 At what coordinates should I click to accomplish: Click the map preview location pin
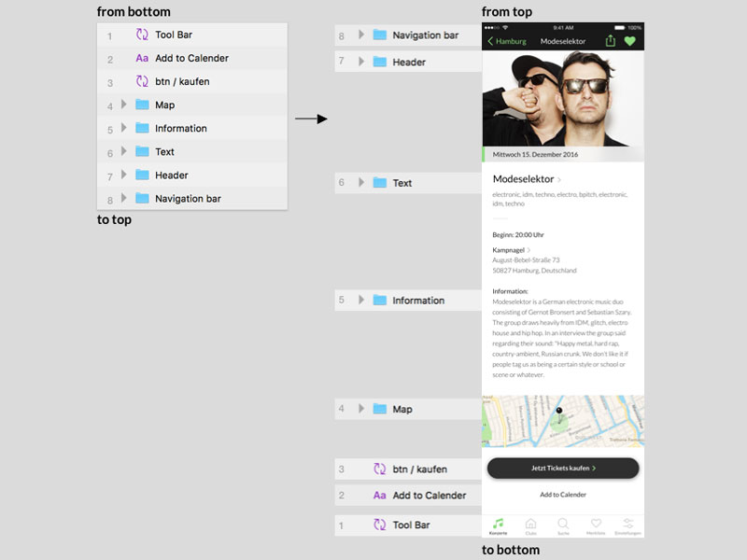click(x=559, y=410)
